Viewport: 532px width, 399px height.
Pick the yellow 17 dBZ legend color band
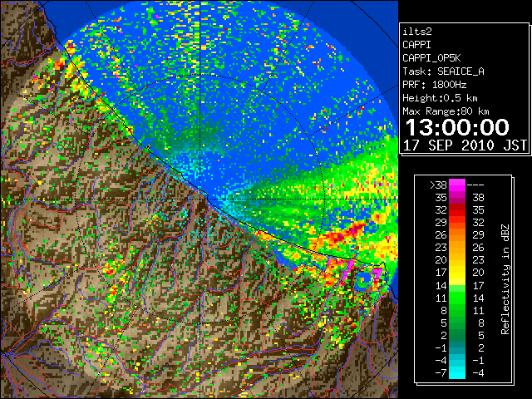click(457, 273)
